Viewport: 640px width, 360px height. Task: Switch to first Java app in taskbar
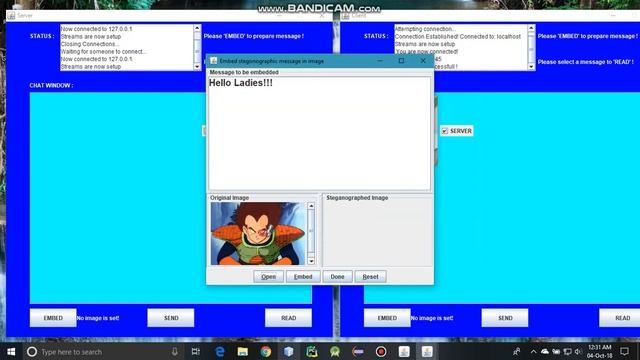pos(404,351)
